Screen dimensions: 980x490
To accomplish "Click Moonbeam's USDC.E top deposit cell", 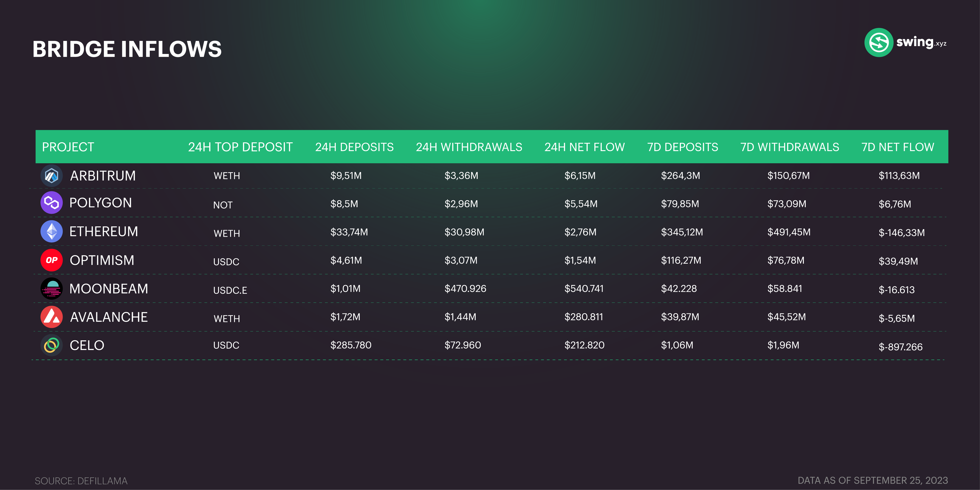I will click(x=230, y=290).
